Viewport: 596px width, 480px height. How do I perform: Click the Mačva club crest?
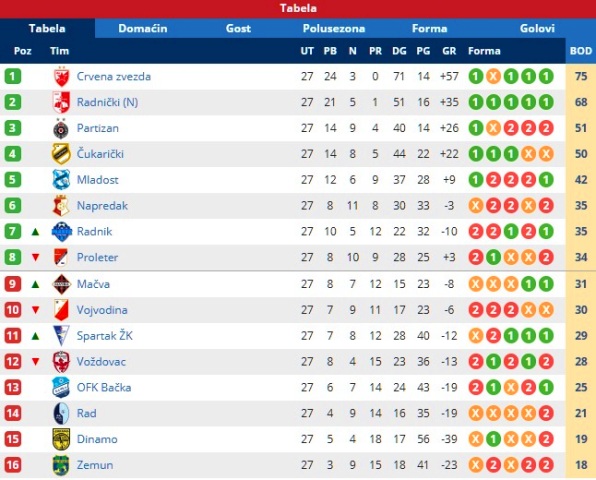tap(61, 284)
